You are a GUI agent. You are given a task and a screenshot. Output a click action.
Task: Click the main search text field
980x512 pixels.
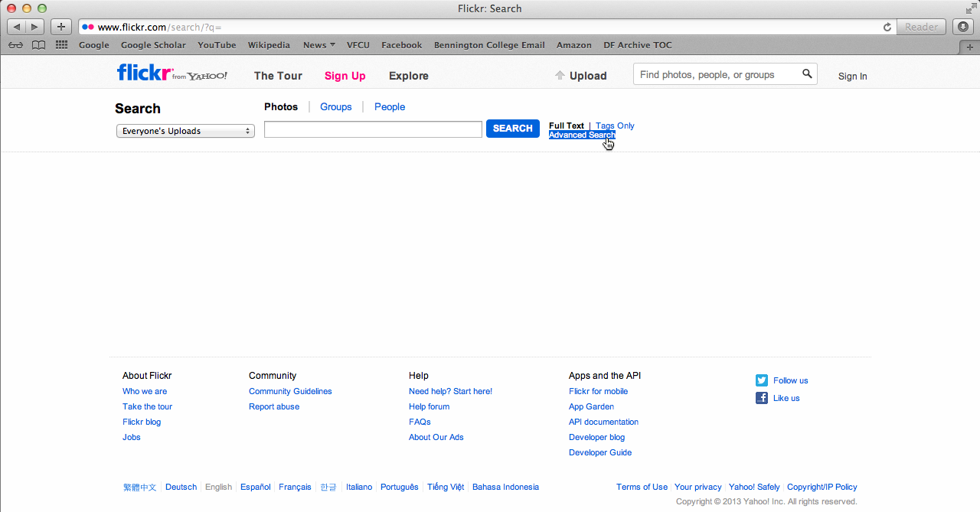coord(373,129)
